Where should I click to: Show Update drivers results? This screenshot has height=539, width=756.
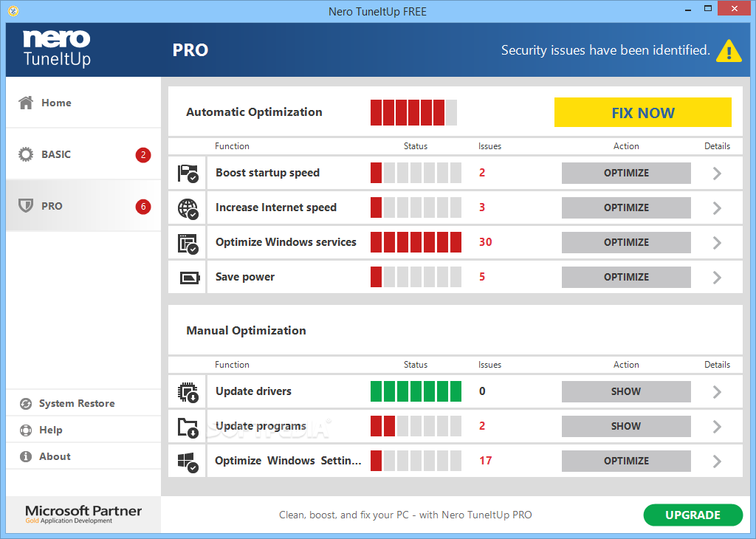(x=626, y=391)
